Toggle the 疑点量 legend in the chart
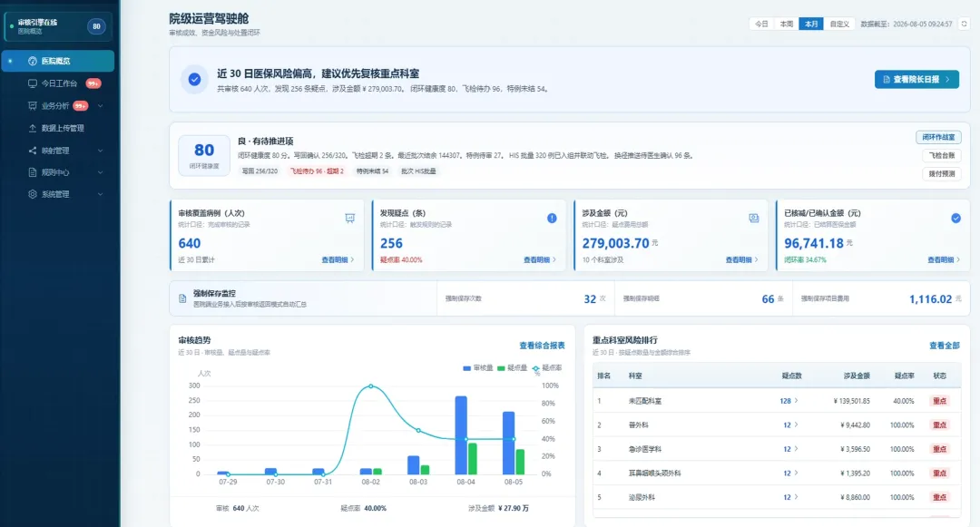This screenshot has height=527, width=980. click(513, 368)
